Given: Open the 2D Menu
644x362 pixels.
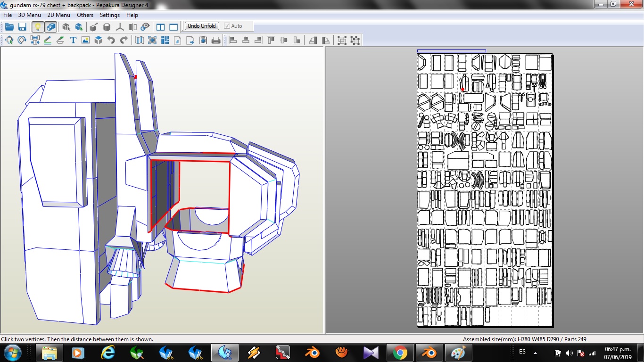Looking at the screenshot, I should pyautogui.click(x=59, y=15).
